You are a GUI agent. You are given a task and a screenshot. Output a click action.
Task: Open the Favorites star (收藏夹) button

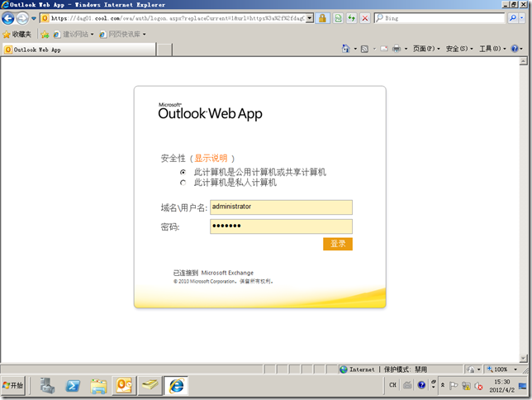click(17, 34)
